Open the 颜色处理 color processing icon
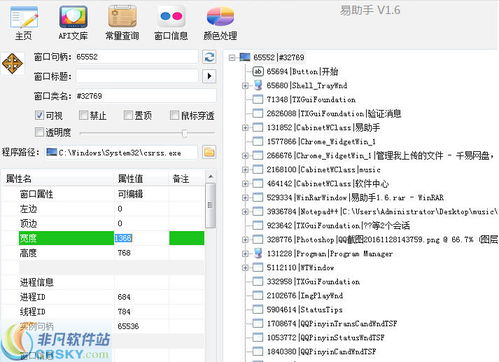This screenshot has width=499, height=362. [220, 23]
